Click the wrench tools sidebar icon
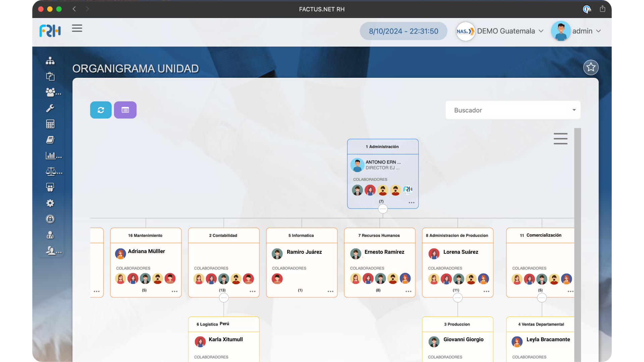This screenshot has width=644, height=362. coord(50,108)
